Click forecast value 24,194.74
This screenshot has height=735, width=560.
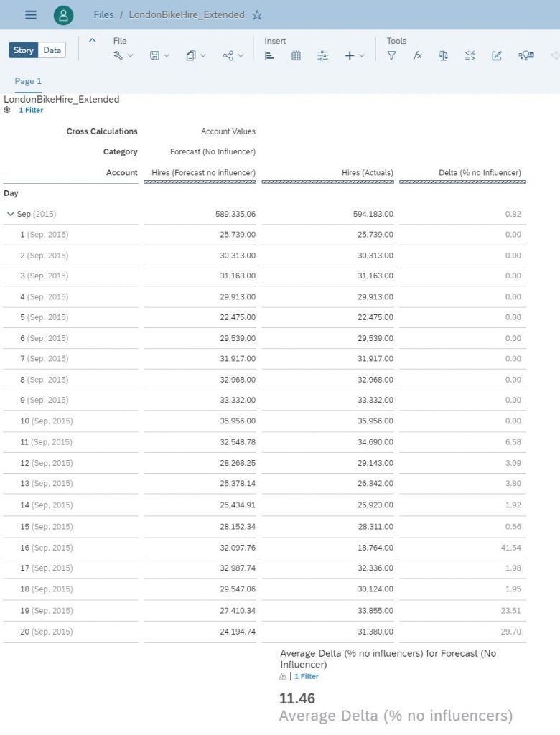coord(238,632)
